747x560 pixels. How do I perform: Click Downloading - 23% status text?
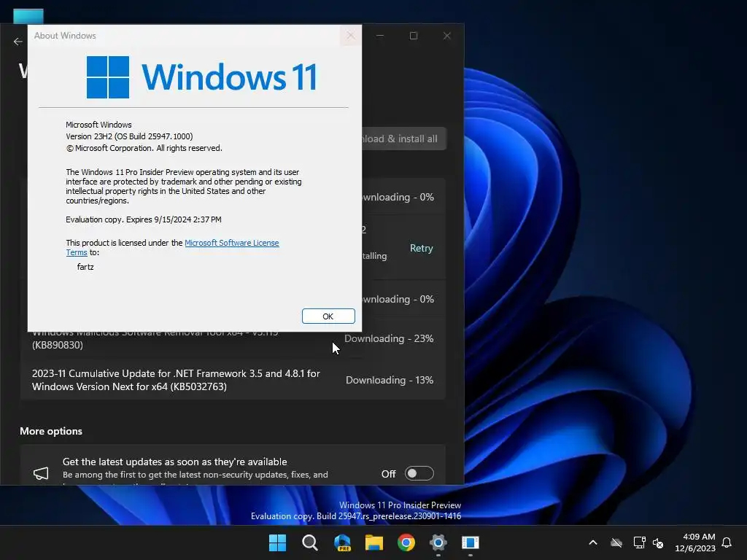[x=389, y=338]
